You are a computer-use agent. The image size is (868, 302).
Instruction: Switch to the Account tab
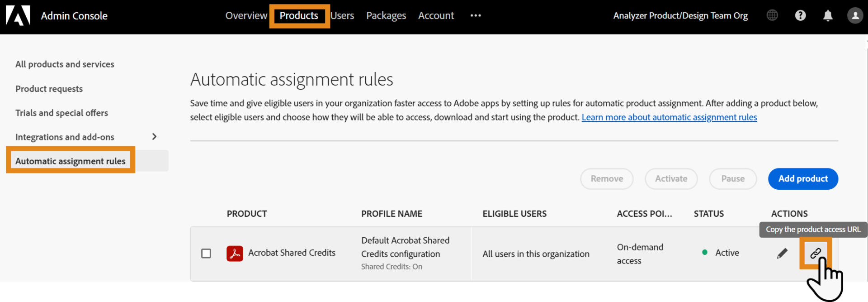436,15
